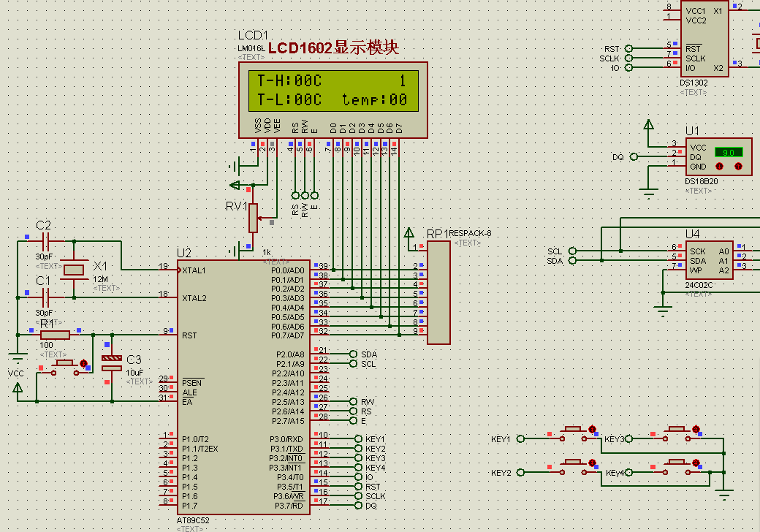
Task: Select the X1 crystal oscillator symbol
Action: coord(74,270)
